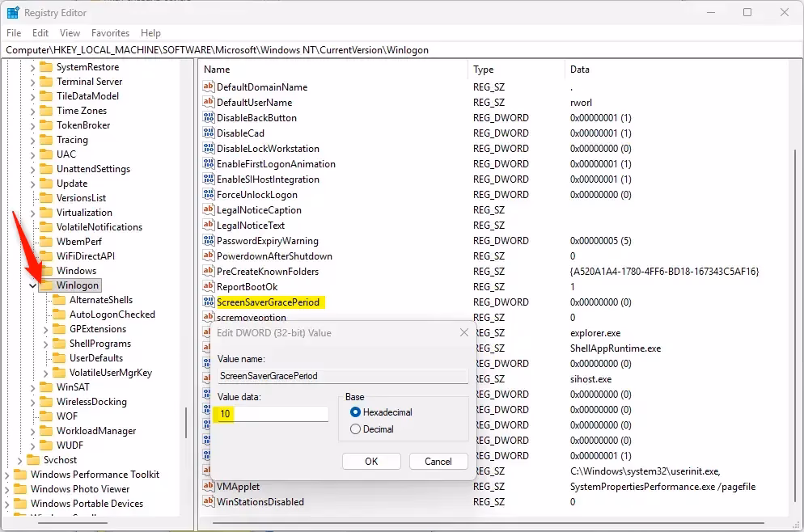Click the Registry Editor app icon in title bar

click(13, 12)
